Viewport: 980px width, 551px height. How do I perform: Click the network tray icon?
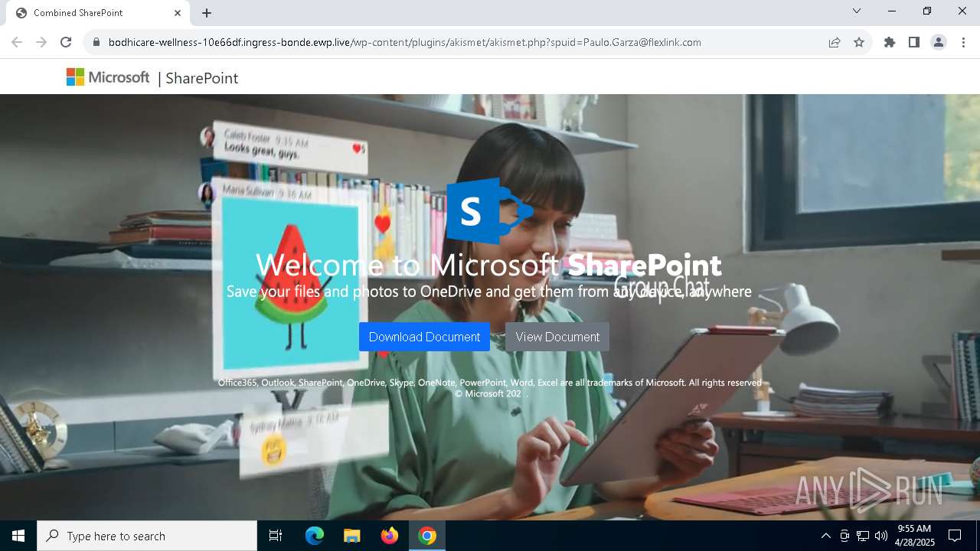(x=863, y=536)
